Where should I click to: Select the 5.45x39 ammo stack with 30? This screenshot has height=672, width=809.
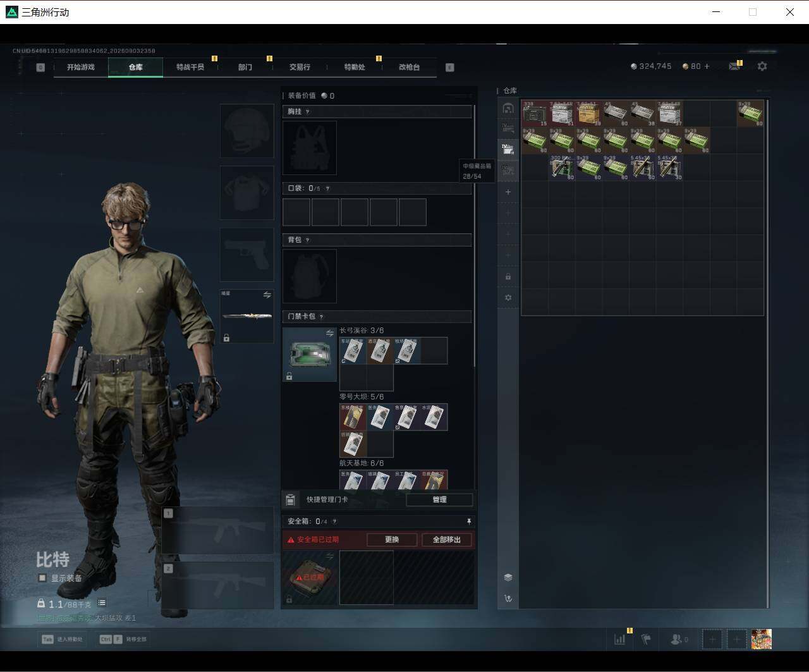[x=669, y=168]
